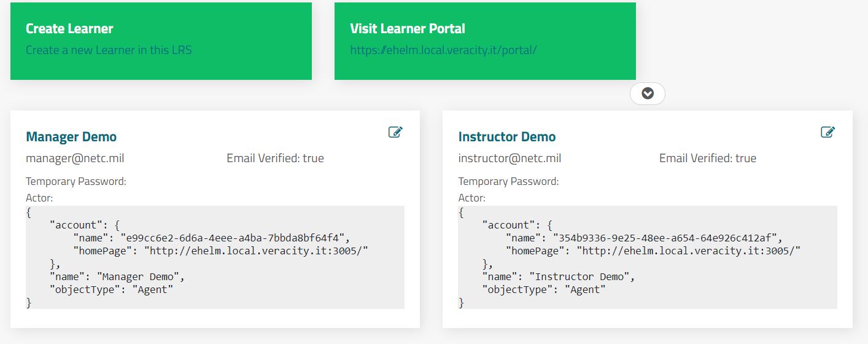Click Instructor Demo's Email Verified status
Screen dimensions: 868x344
(708, 158)
